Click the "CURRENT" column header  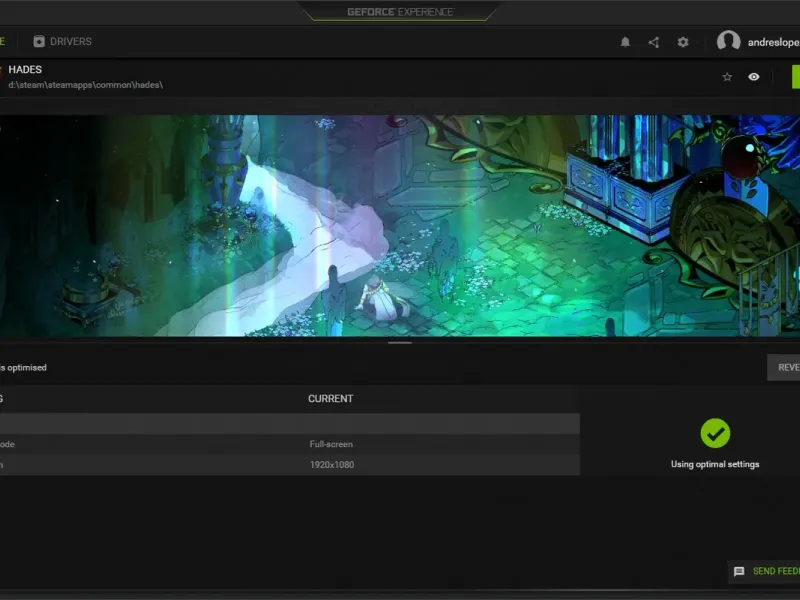[331, 399]
